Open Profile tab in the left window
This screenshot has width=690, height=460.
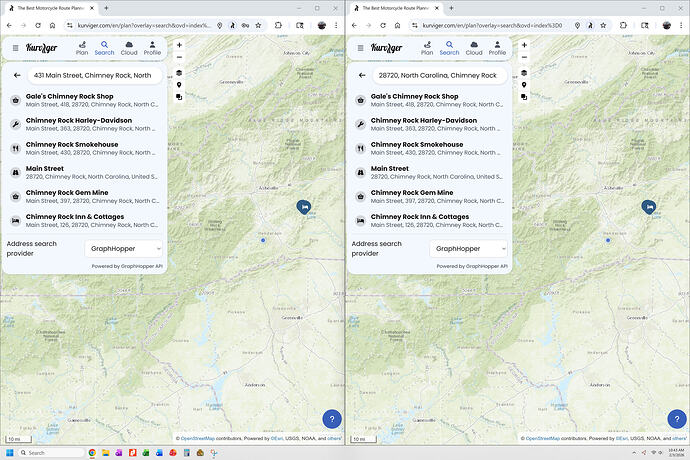[152, 48]
